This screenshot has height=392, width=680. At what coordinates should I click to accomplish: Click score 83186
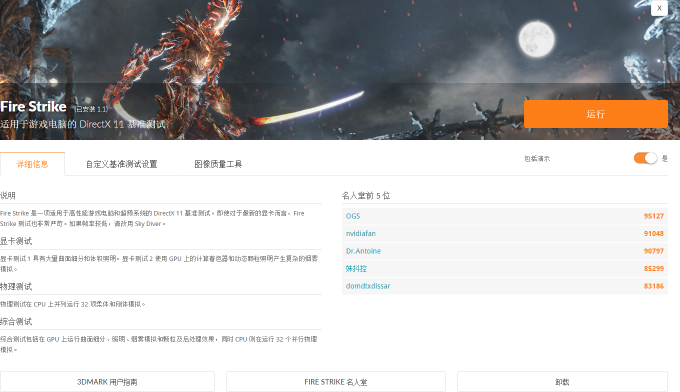click(x=654, y=286)
